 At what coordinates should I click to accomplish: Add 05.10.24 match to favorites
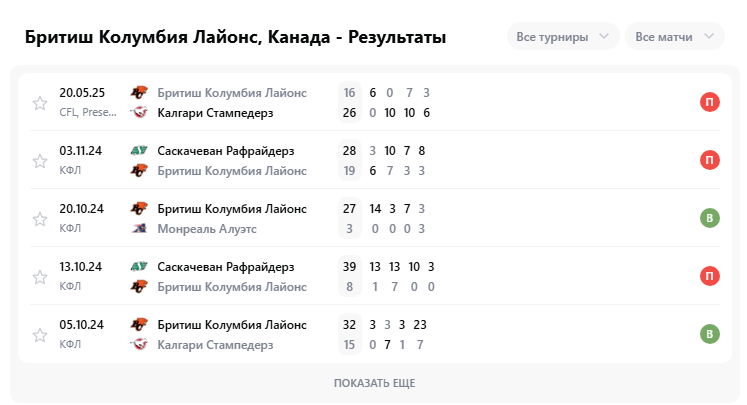click(x=40, y=335)
